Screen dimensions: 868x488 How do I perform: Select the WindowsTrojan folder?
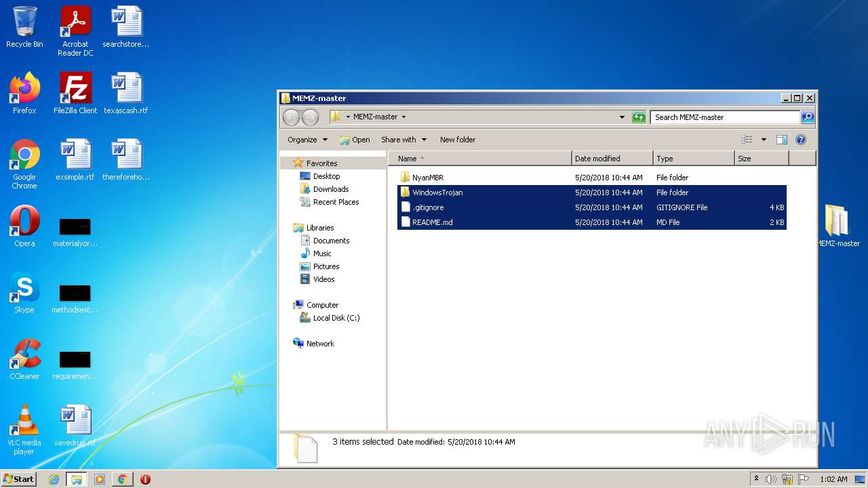click(591, 192)
